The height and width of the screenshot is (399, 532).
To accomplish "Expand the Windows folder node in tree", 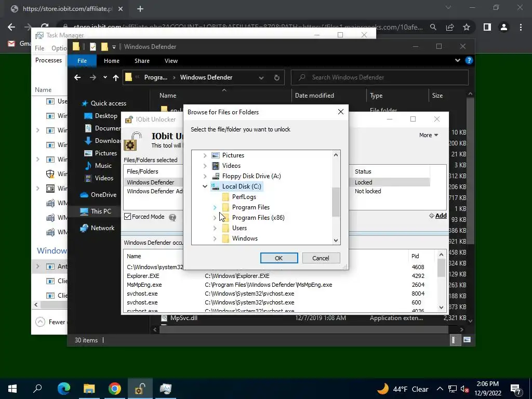I will click(x=215, y=238).
